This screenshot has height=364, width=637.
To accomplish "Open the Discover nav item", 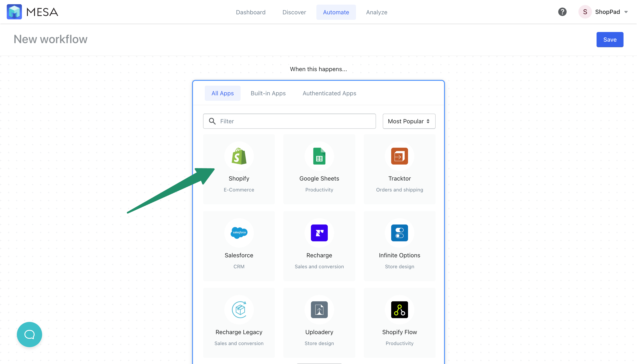I will click(x=294, y=12).
